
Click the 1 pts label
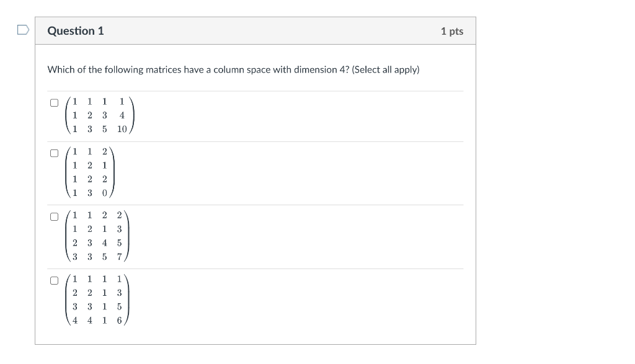[451, 31]
